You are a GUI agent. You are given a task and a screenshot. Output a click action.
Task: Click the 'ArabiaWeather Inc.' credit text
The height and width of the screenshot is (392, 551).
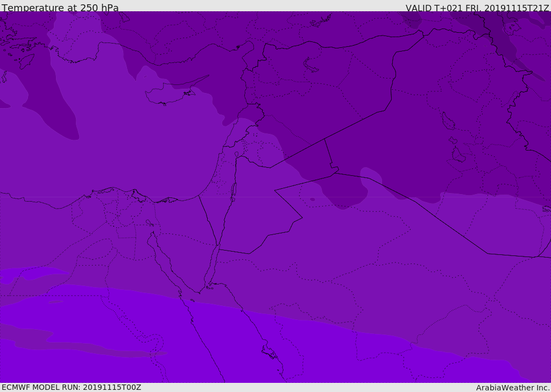(x=513, y=388)
